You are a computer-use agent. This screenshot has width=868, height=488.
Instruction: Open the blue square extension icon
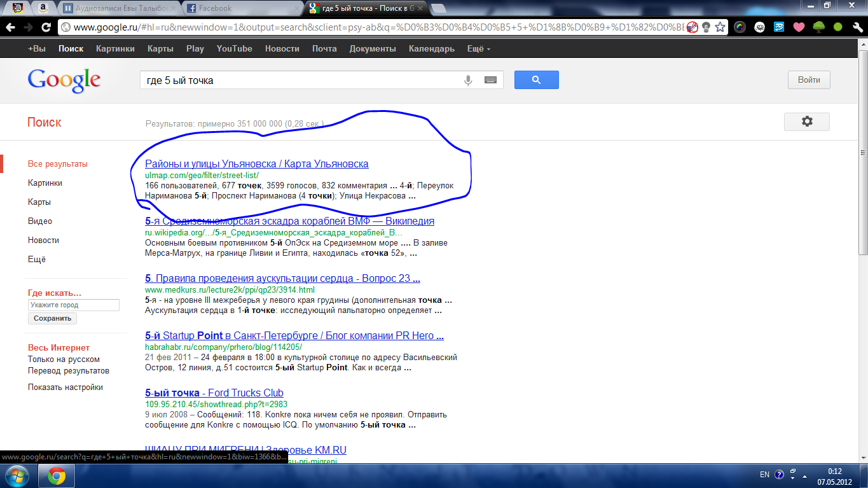pos(779,27)
